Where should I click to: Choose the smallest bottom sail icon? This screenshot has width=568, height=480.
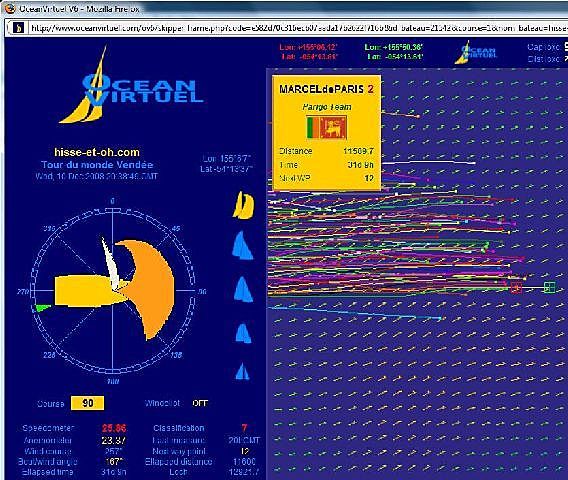click(x=242, y=371)
